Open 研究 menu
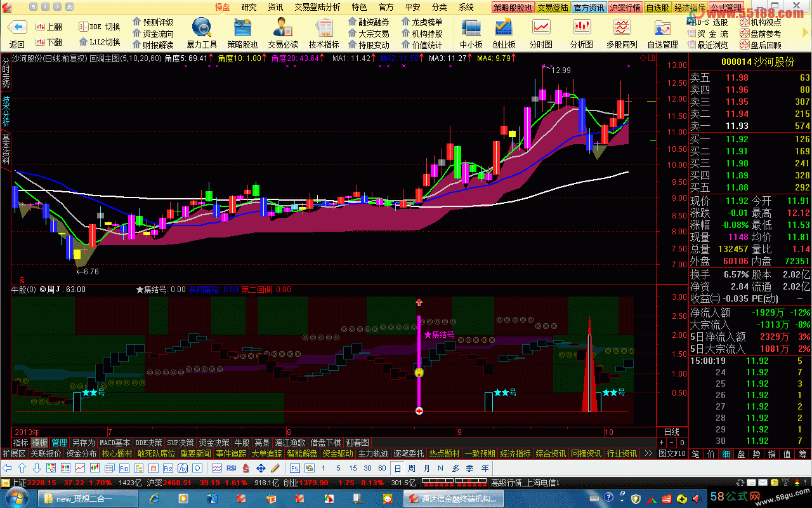The height and width of the screenshot is (508, 812). (x=249, y=7)
